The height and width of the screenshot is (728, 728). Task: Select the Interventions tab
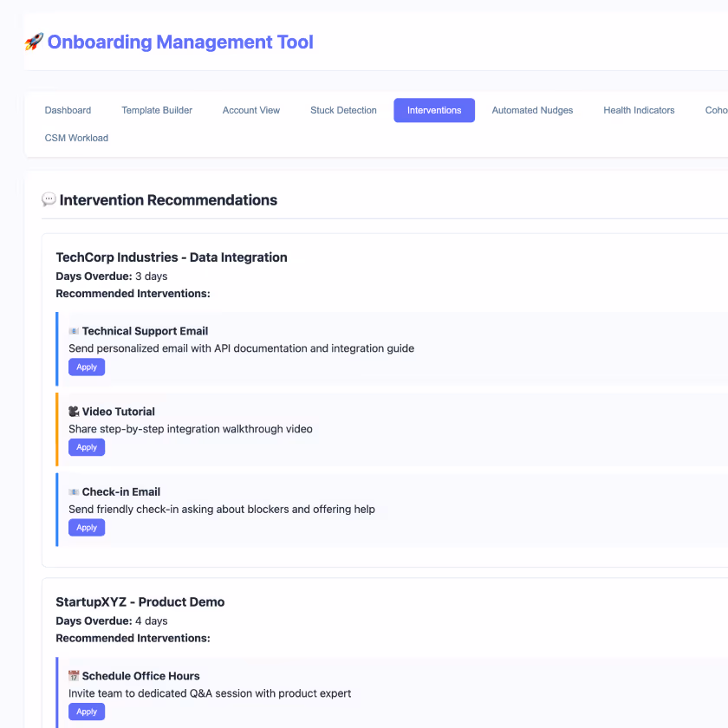tap(433, 110)
